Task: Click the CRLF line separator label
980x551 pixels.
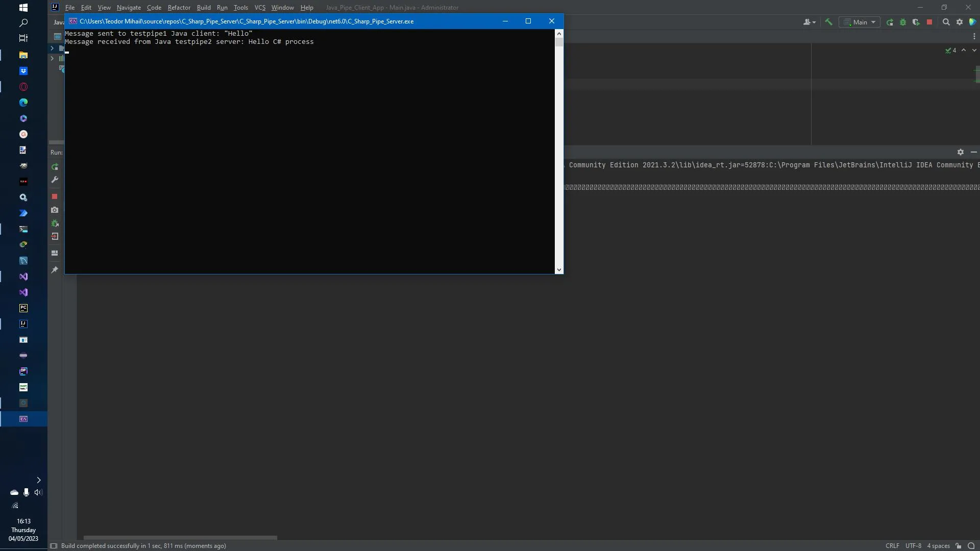Action: pos(892,546)
